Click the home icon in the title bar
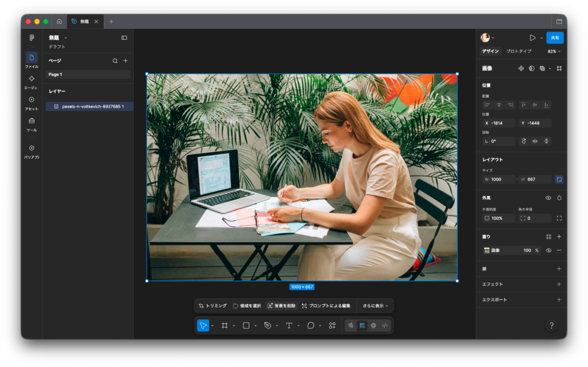The image size is (588, 367). [x=59, y=21]
